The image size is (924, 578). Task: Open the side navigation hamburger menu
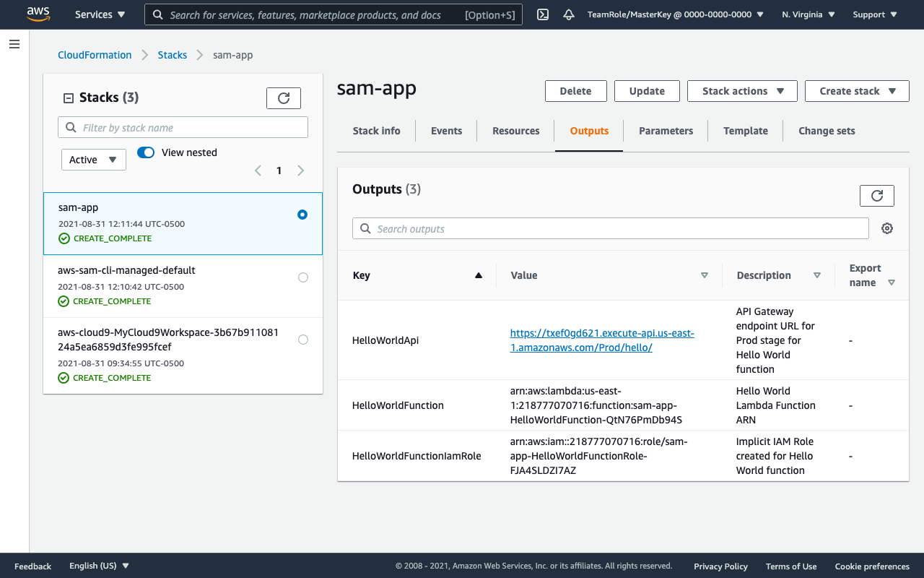(14, 44)
